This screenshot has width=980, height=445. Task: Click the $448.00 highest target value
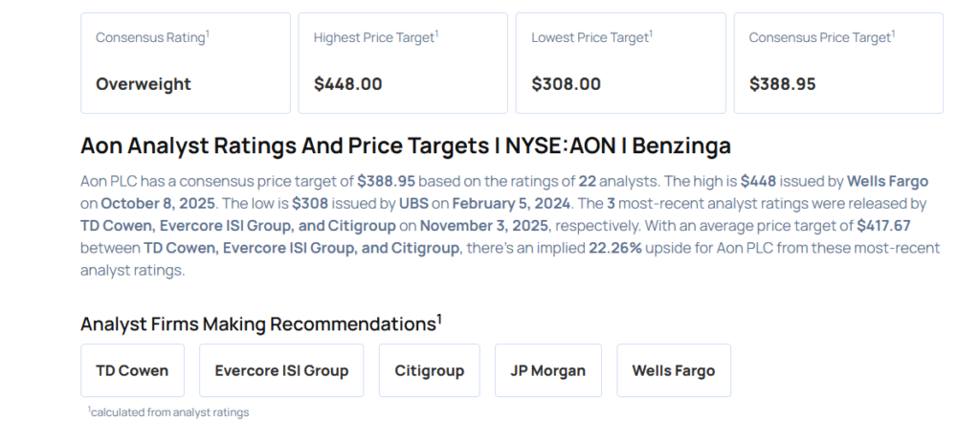(347, 84)
